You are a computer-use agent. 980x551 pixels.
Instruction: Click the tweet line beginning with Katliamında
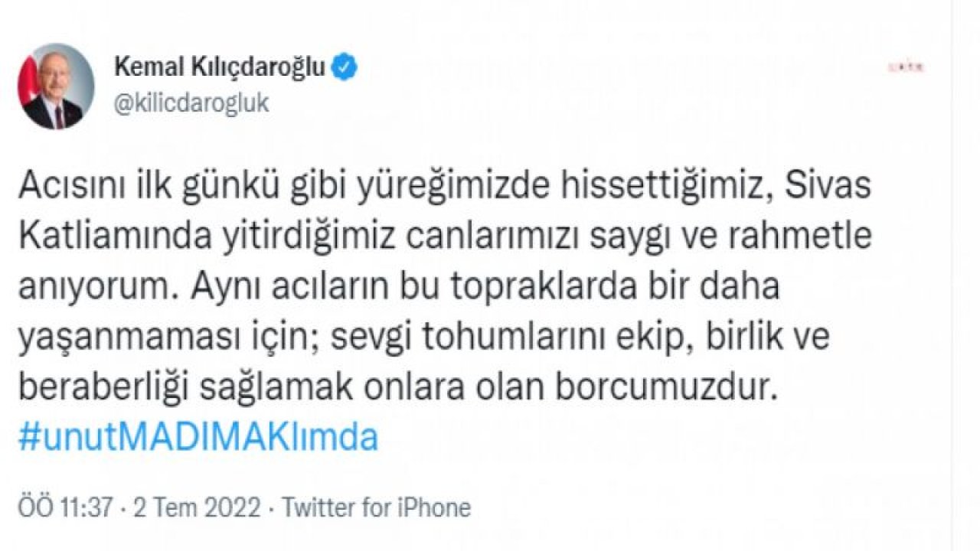(444, 238)
